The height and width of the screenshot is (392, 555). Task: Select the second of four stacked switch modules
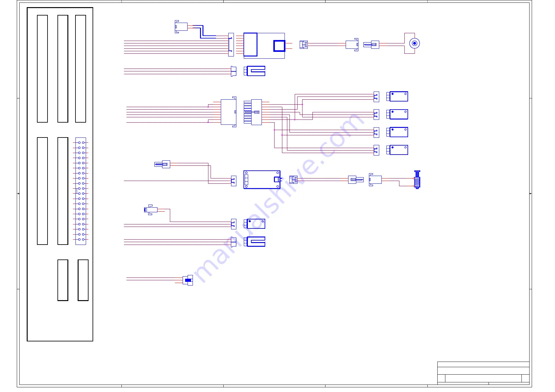coord(397,115)
